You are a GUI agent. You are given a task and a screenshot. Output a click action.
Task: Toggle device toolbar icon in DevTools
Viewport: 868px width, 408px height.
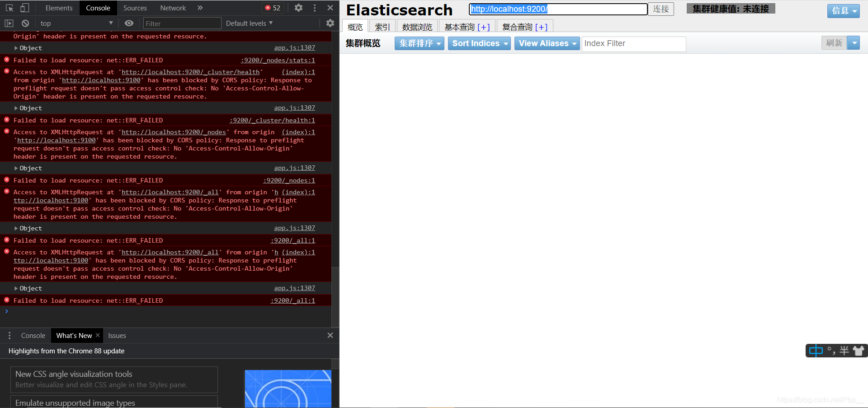[x=25, y=8]
